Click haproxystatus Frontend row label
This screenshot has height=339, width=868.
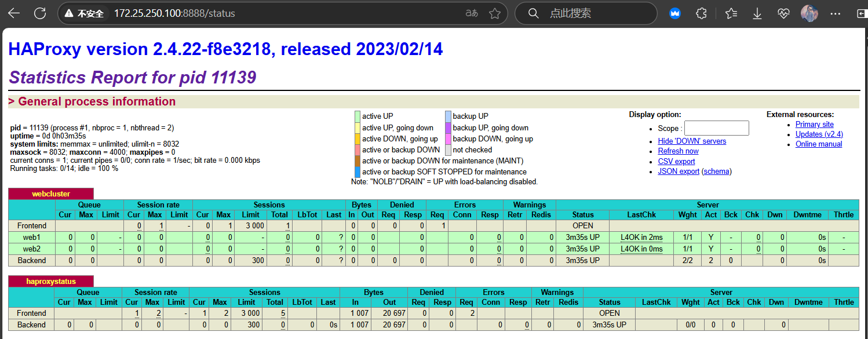(32, 313)
